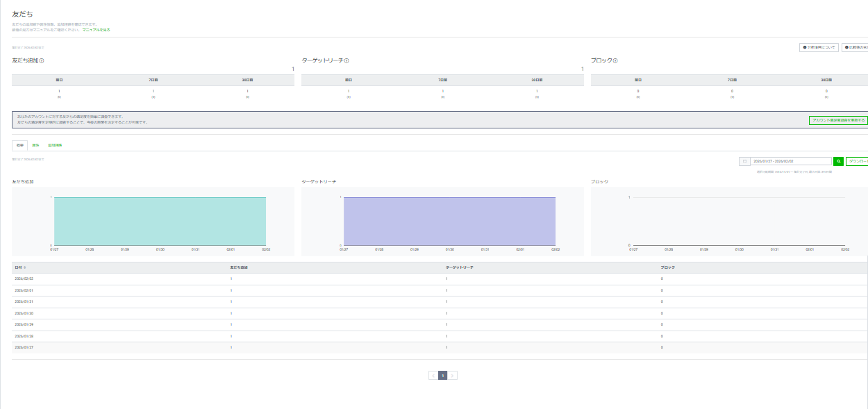Open the マニュアルを見る link
The width and height of the screenshot is (868, 409).
(96, 30)
